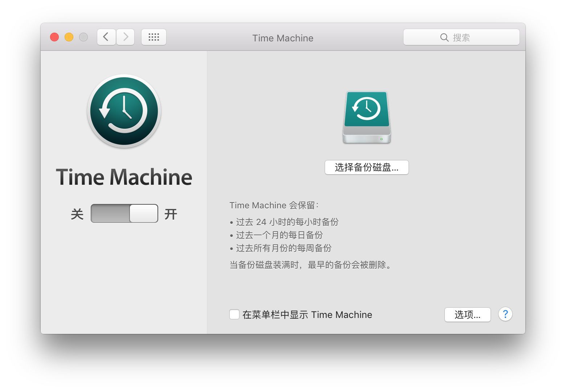Screen dimensions: 566x392
Task: Toggle the Time Machine 关/开 switch
Action: (124, 213)
